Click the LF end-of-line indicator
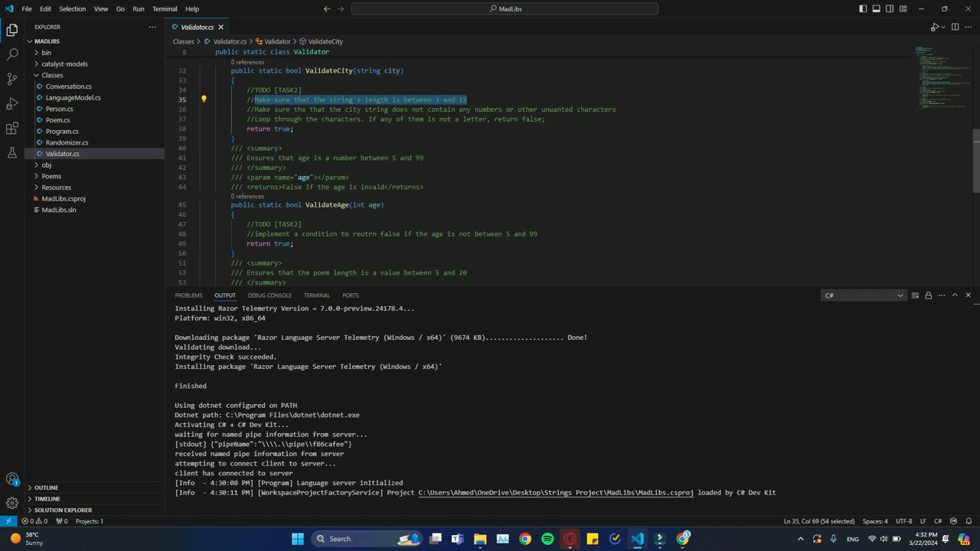 point(923,521)
